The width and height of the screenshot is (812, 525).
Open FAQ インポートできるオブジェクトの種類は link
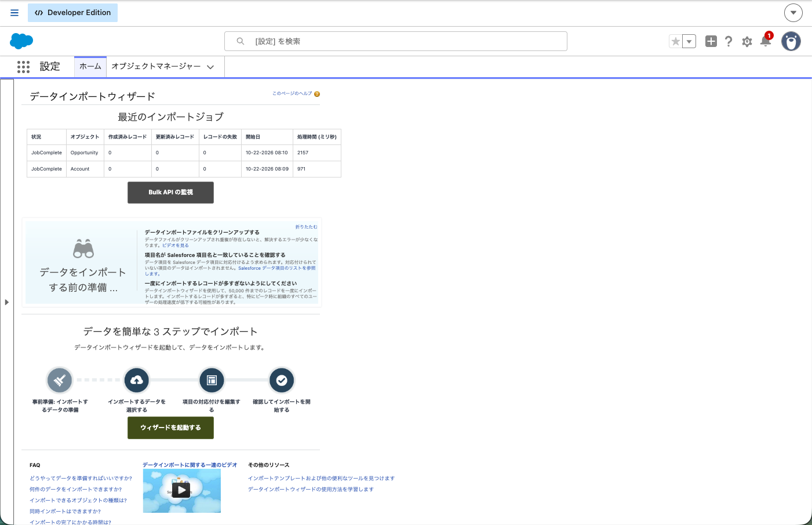point(78,501)
